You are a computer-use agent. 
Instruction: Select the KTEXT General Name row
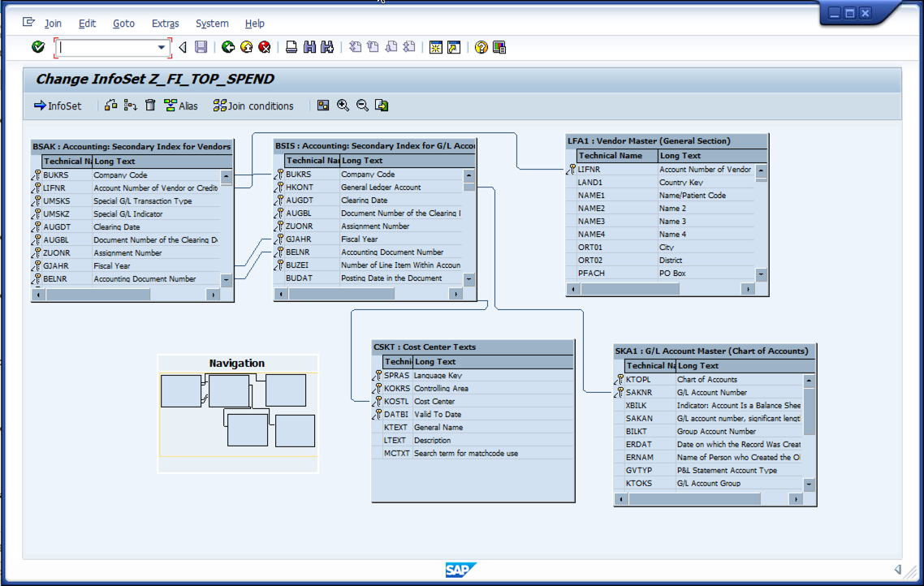click(x=473, y=428)
